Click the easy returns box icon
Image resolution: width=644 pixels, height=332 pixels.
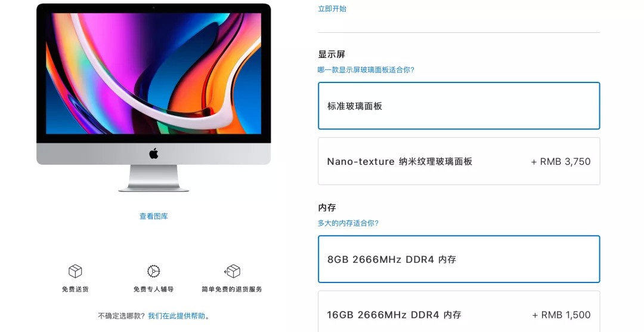tap(232, 271)
